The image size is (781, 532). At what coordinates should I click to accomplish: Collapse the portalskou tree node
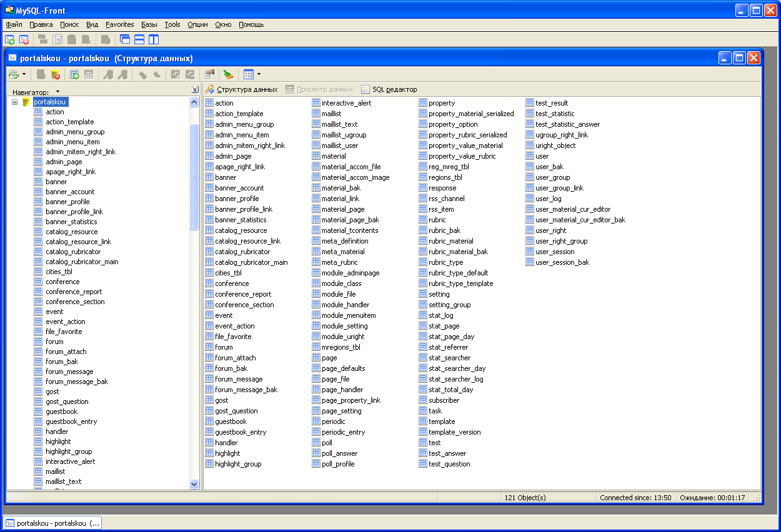click(x=14, y=102)
